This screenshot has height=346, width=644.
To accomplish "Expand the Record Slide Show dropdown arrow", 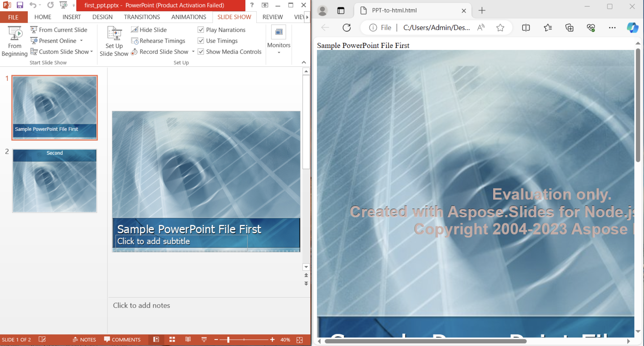I will click(193, 52).
